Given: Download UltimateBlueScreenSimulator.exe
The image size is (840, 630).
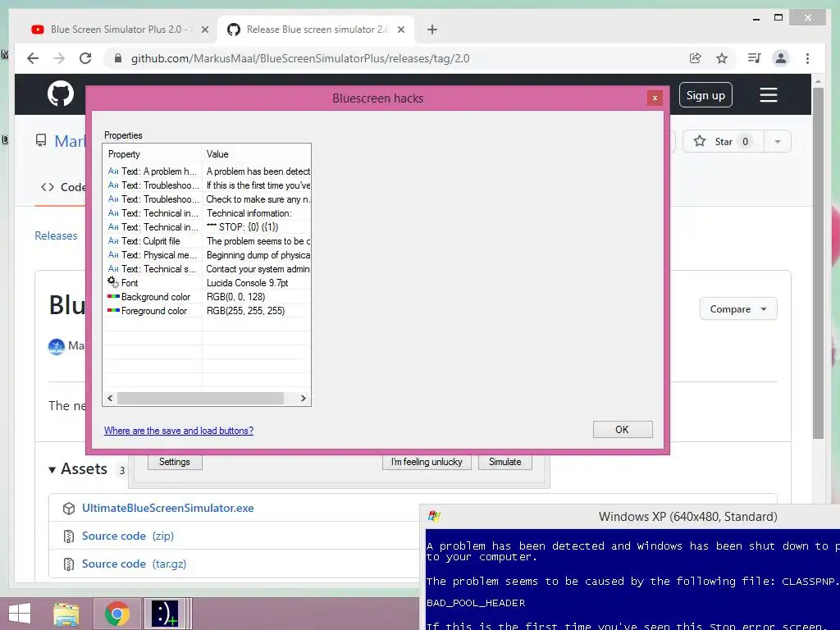Looking at the screenshot, I should (x=167, y=509).
